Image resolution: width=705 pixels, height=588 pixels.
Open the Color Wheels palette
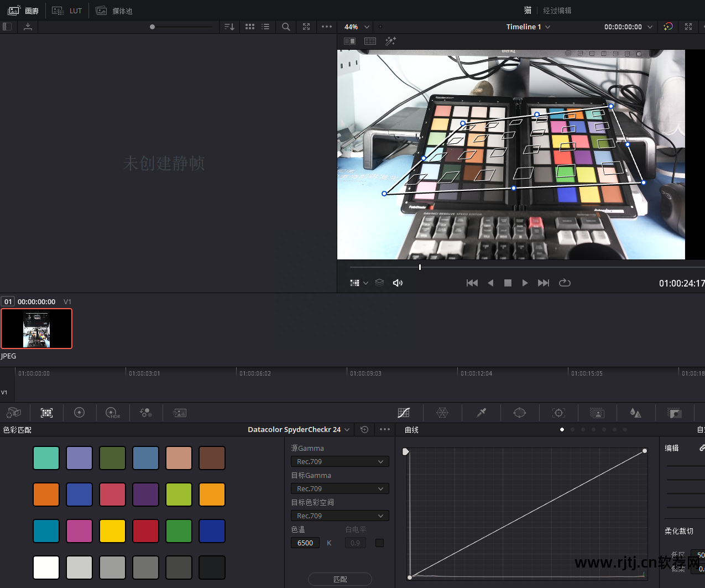click(80, 413)
